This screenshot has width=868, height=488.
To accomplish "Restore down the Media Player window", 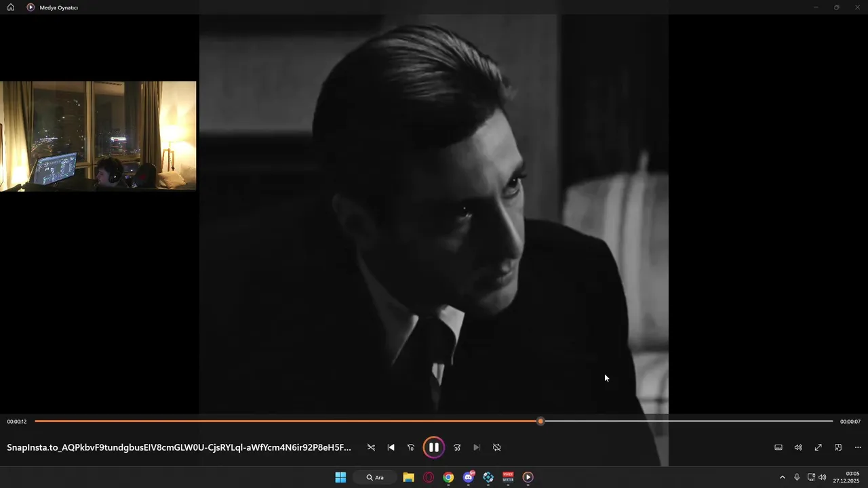I will pyautogui.click(x=837, y=7).
